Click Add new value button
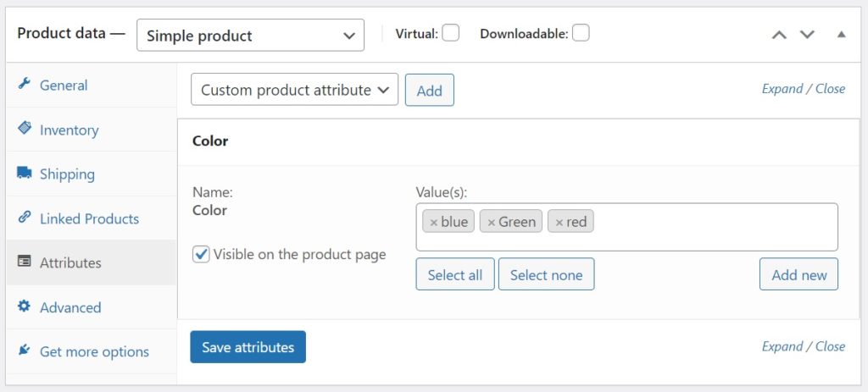 click(798, 274)
